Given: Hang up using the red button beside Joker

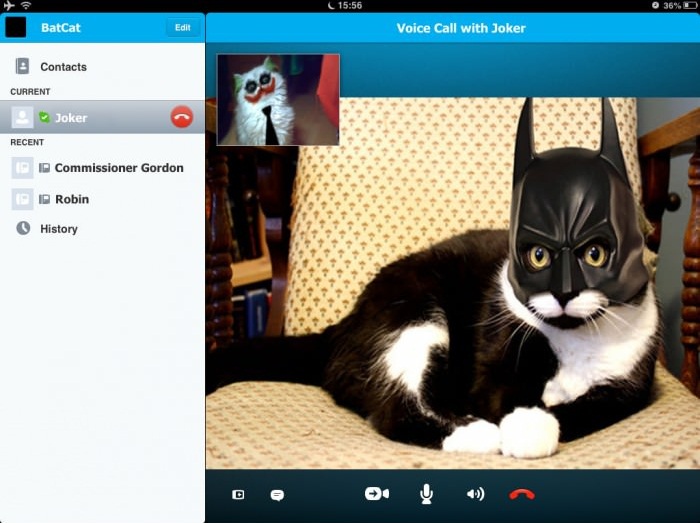Looking at the screenshot, I should (x=182, y=118).
